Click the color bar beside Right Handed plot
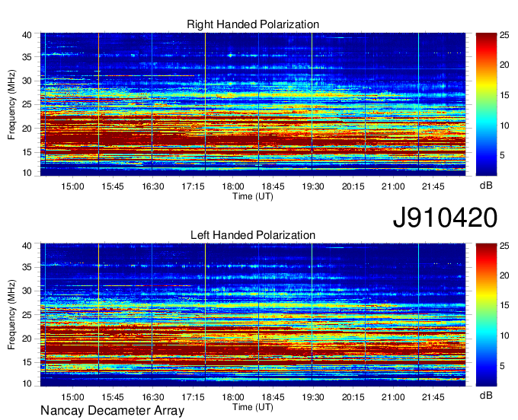This screenshot has width=518, height=420. pyautogui.click(x=486, y=104)
